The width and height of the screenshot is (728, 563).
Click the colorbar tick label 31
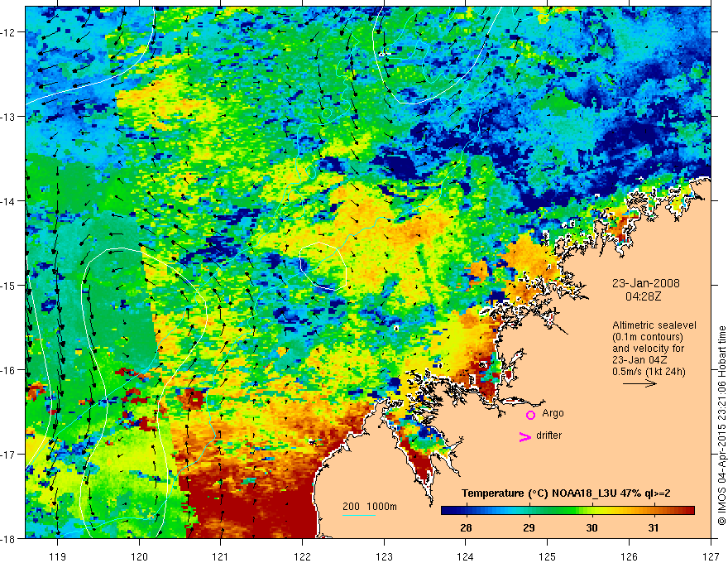pyautogui.click(x=654, y=527)
